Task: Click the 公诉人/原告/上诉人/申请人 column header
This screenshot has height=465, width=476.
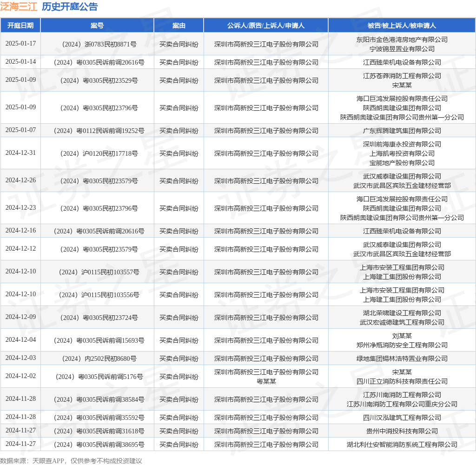Action: pos(266,26)
